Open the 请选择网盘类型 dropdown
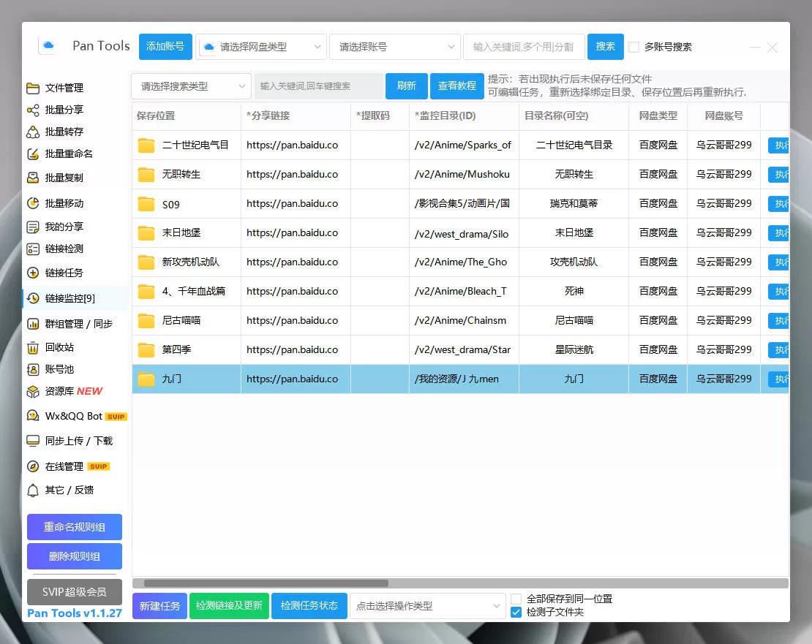Screen dimensions: 812x644 261,47
